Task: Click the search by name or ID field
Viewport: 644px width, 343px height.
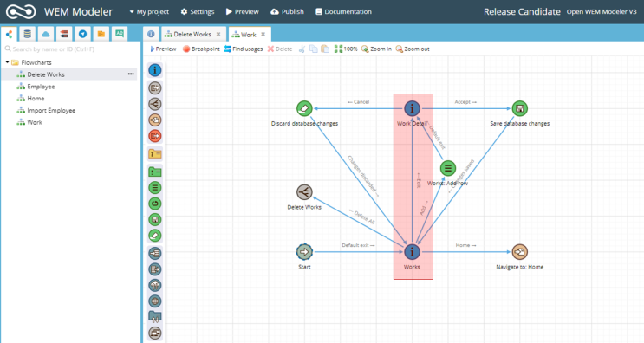Action: [x=71, y=49]
